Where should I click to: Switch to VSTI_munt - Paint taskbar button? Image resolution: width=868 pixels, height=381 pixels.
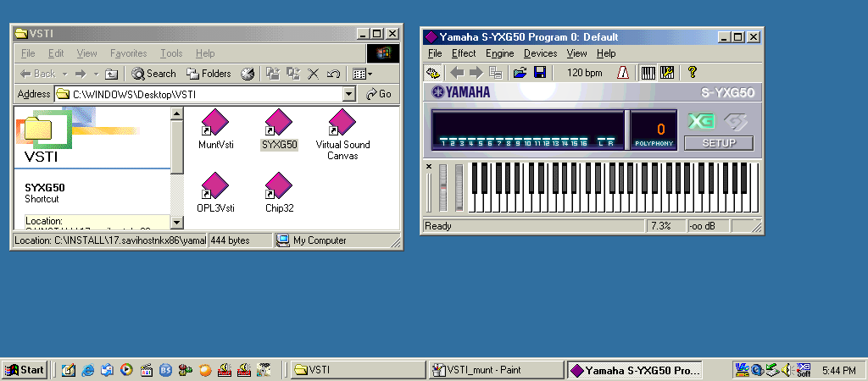click(496, 370)
